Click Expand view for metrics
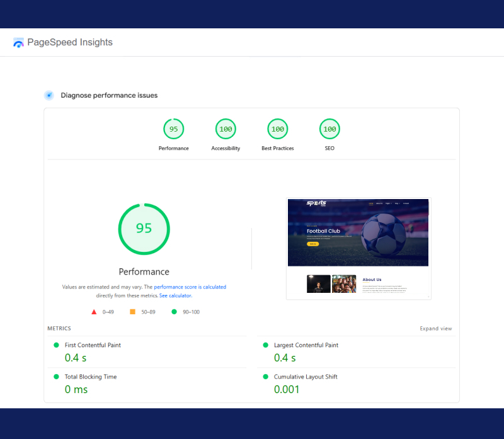The height and width of the screenshot is (439, 504). [x=436, y=329]
